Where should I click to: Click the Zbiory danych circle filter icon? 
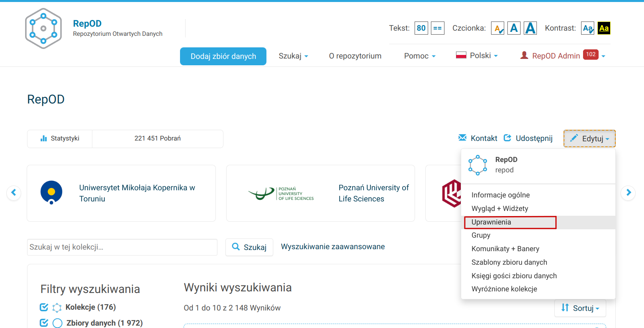pos(57,323)
